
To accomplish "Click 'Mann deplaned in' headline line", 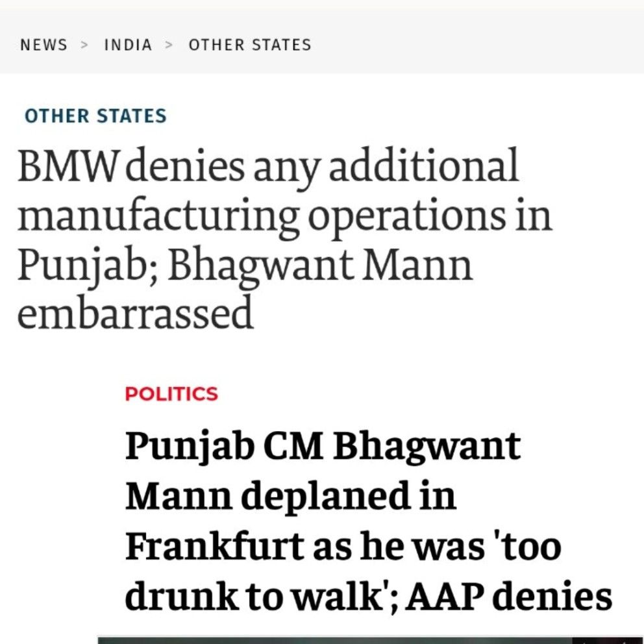I will click(290, 496).
